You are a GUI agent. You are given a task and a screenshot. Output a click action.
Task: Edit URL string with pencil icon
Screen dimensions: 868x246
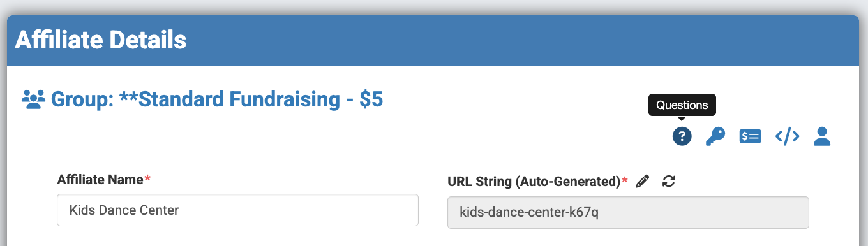pos(643,181)
